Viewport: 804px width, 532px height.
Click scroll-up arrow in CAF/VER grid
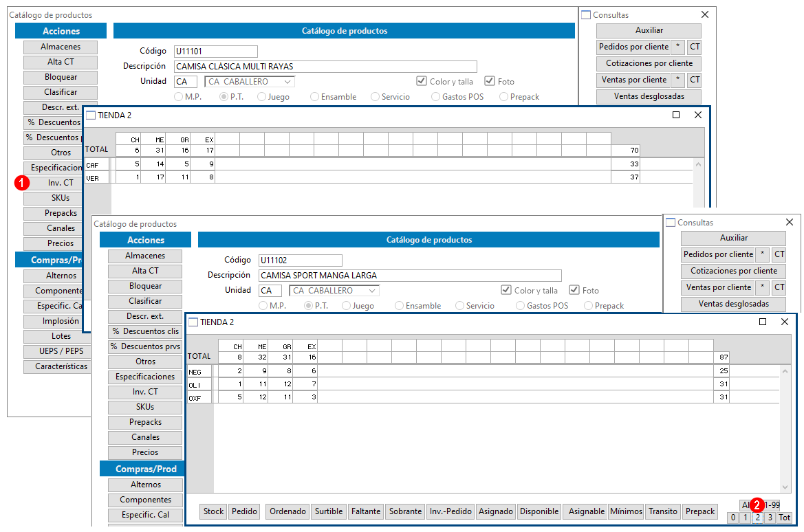(x=698, y=164)
